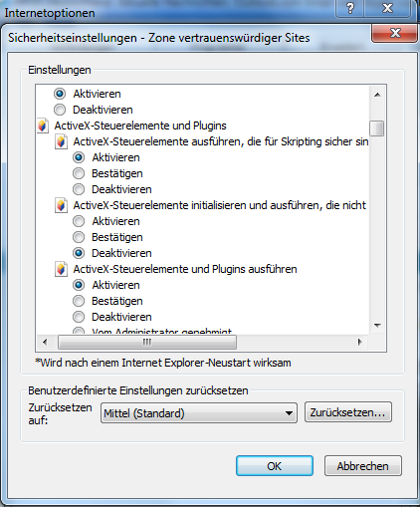
Task: Click the up arrow of the vertical scrollbar
Action: click(x=377, y=95)
